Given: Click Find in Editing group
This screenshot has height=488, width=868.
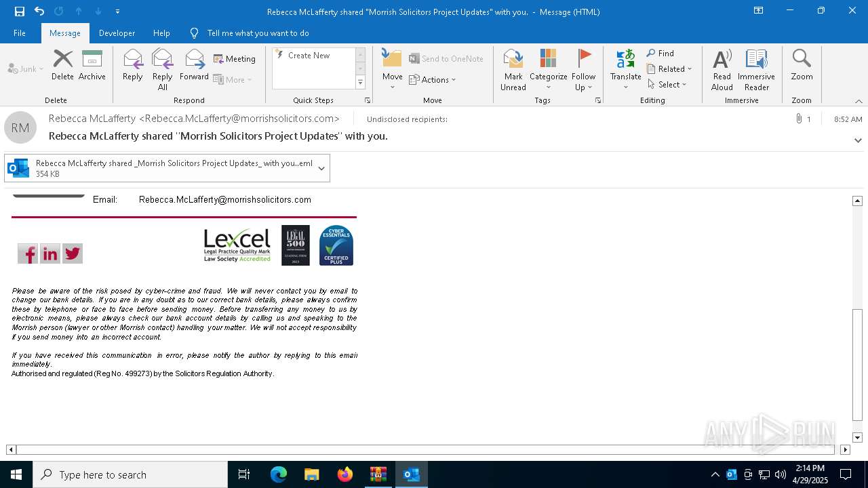Looking at the screenshot, I should (660, 54).
